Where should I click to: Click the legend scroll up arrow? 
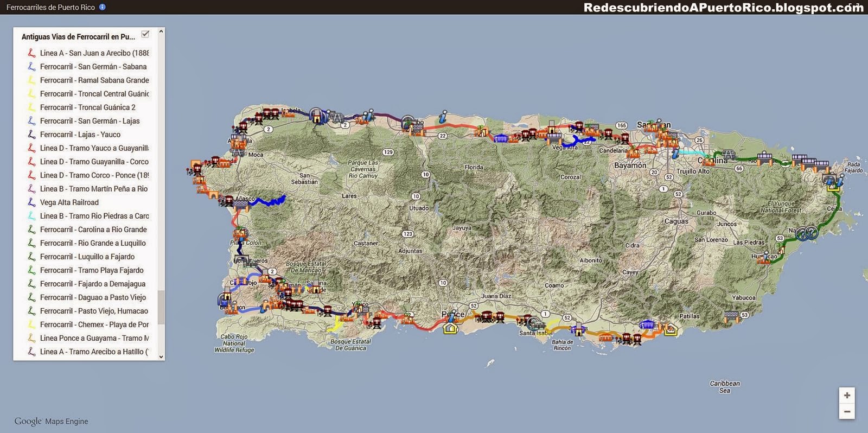tap(161, 31)
